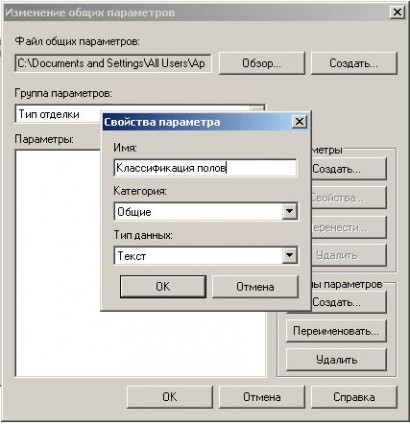The width and height of the screenshot is (410, 424).
Task: Click into the Имя text field
Action: [205, 168]
